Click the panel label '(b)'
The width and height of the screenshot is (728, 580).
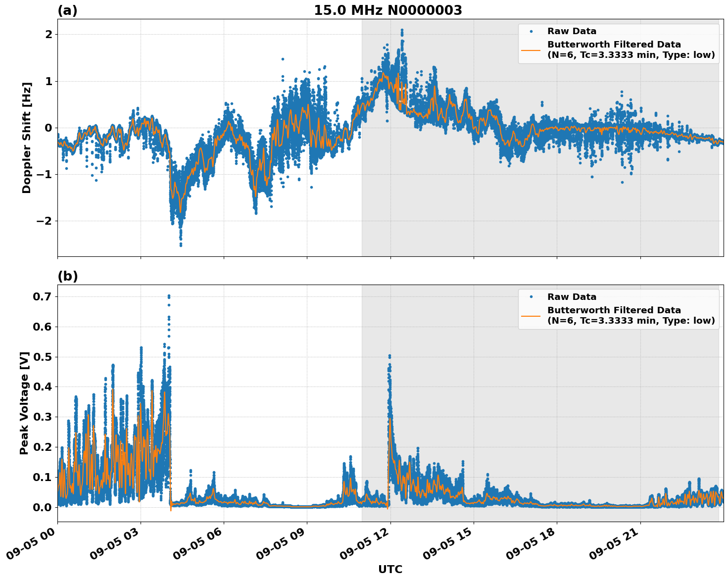coord(68,276)
